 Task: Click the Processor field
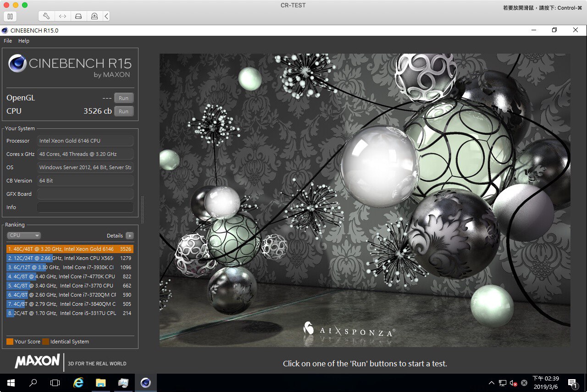(85, 141)
